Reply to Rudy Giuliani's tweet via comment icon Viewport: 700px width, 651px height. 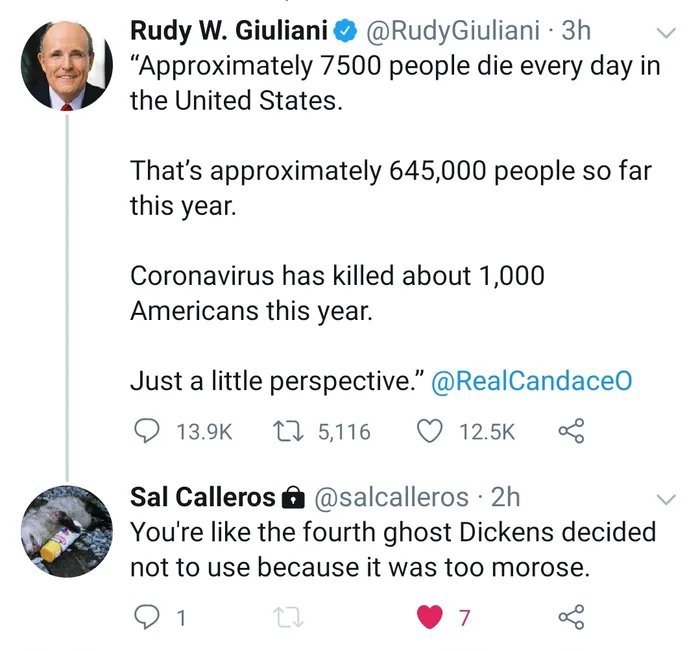[x=146, y=431]
